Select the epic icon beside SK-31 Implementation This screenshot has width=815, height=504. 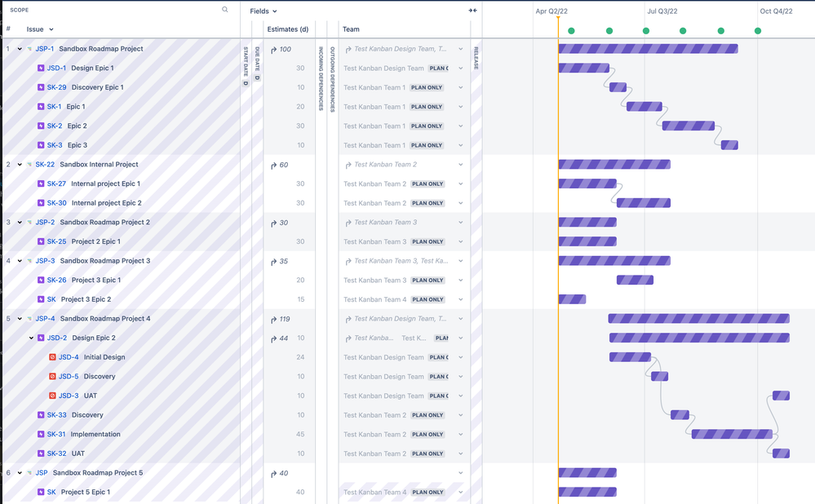(41, 434)
